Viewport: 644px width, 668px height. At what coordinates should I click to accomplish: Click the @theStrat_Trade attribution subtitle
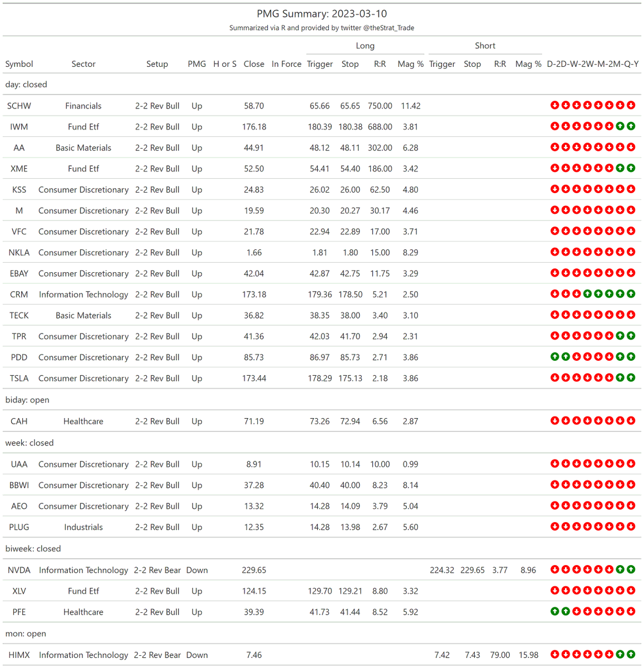pos(322,28)
